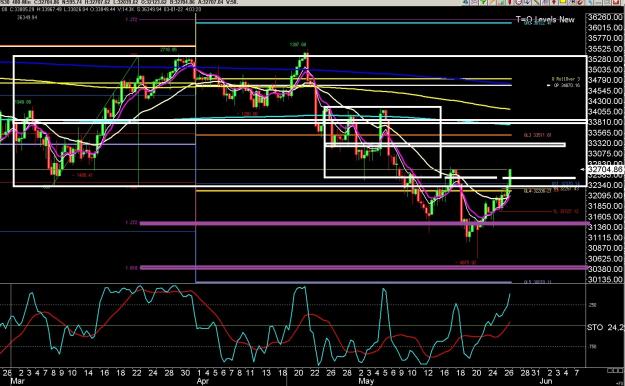Click the Apr month label on time axis
Image resolution: width=625 pixels, height=386 pixels.
point(203,381)
